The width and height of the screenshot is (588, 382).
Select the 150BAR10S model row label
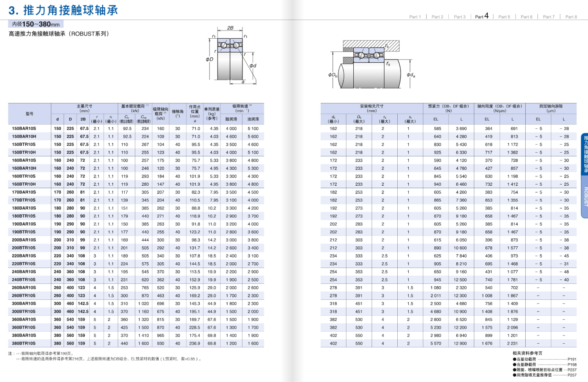tap(24, 129)
